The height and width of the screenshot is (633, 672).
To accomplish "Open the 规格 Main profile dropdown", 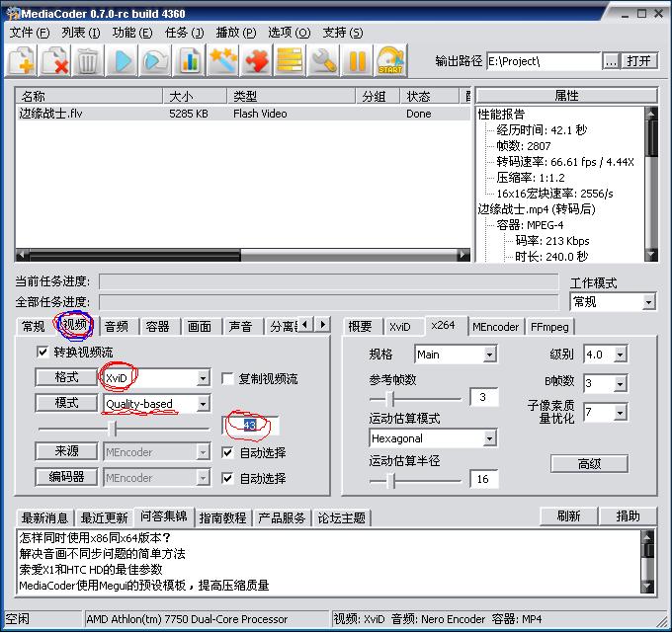I will (x=490, y=355).
